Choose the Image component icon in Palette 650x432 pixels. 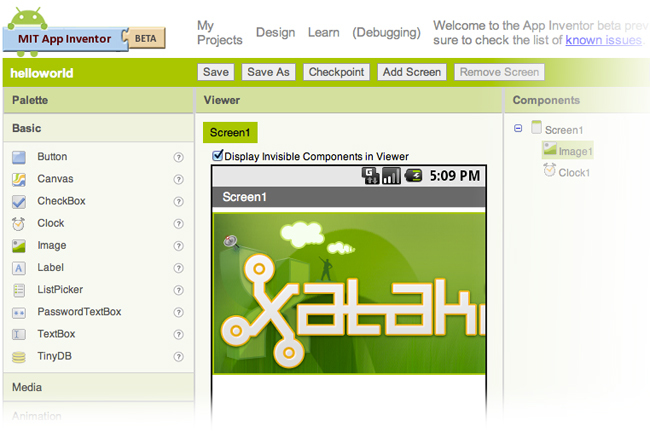(x=19, y=246)
